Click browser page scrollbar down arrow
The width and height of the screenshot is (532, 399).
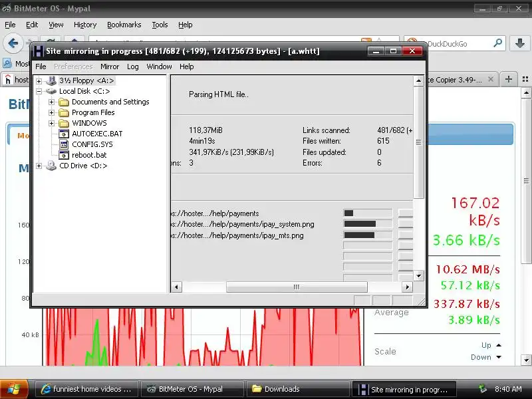click(526, 360)
